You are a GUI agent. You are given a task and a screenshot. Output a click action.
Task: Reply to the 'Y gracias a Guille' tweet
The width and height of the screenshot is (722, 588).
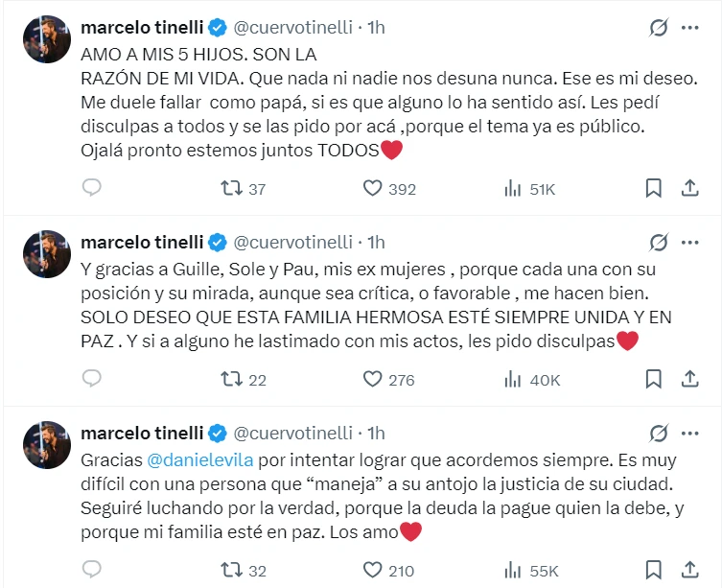click(x=91, y=380)
